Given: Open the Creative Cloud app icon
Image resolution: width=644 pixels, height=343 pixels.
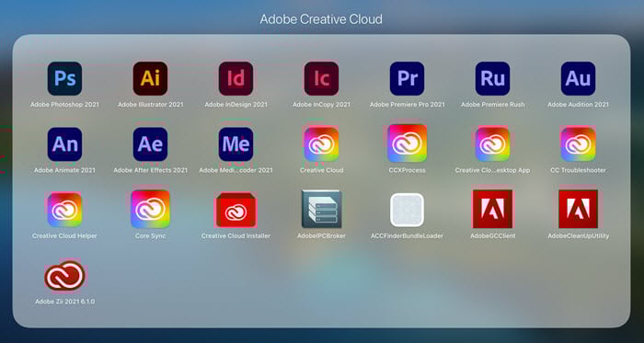Looking at the screenshot, I should click(x=322, y=144).
